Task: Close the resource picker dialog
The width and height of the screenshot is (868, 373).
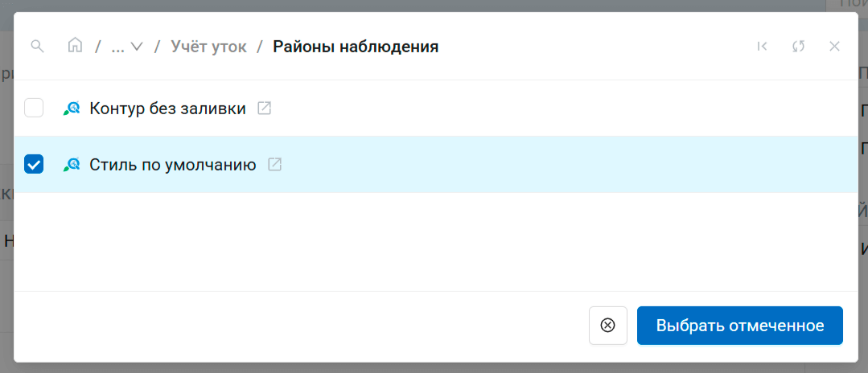Action: (x=834, y=47)
